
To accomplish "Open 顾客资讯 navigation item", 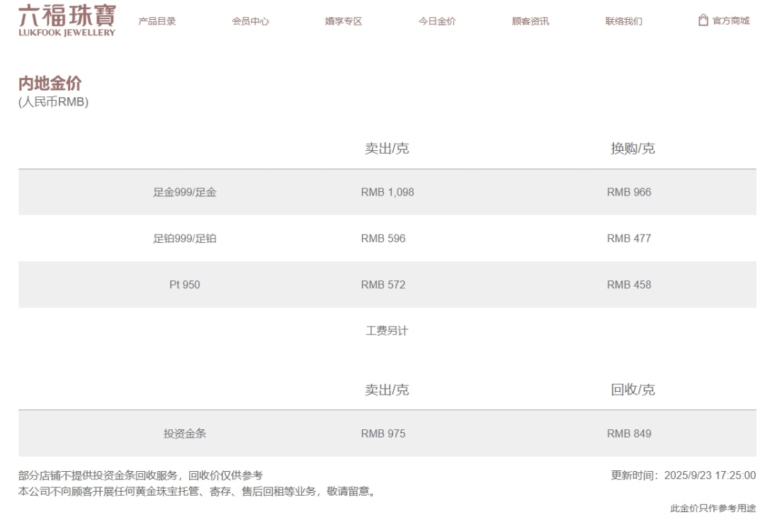I will (x=531, y=21).
